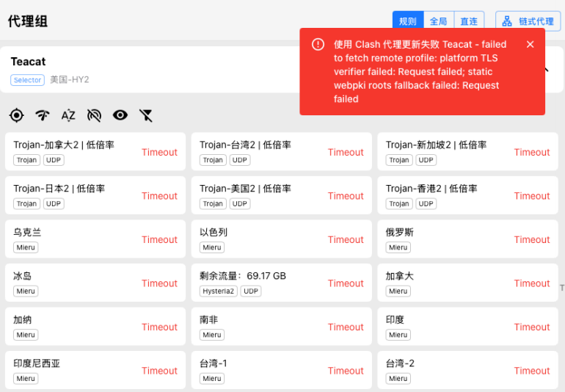Open the crossed-out funnel filter icon

pos(146,115)
